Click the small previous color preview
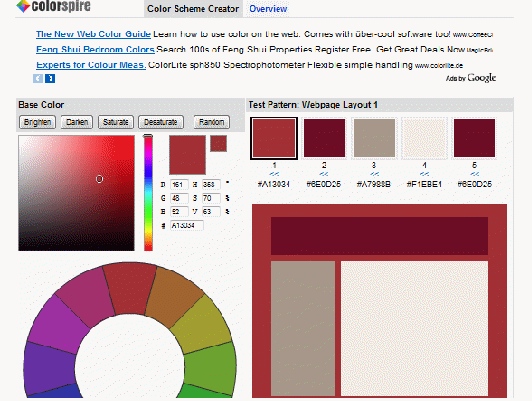532x401 pixels. (218, 144)
